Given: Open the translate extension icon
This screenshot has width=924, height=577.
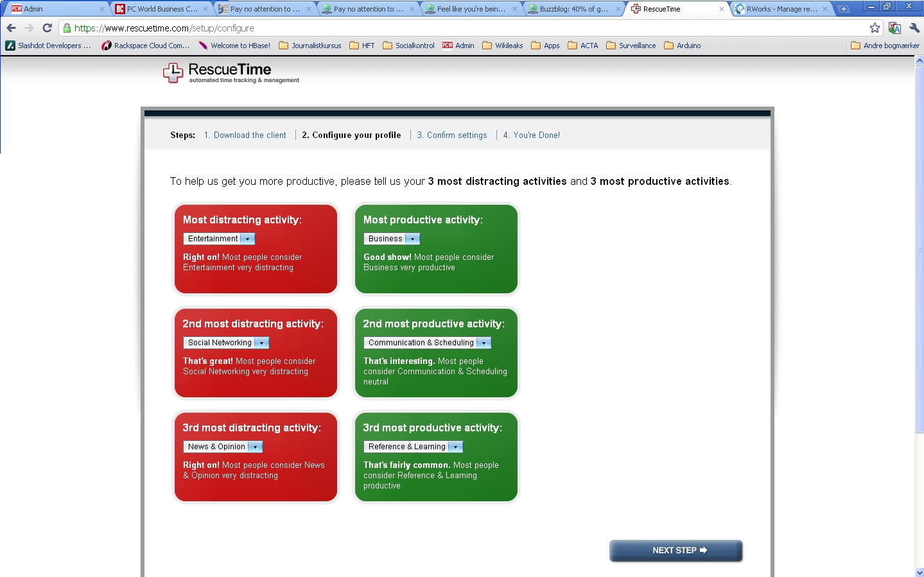Looking at the screenshot, I should coord(894,28).
